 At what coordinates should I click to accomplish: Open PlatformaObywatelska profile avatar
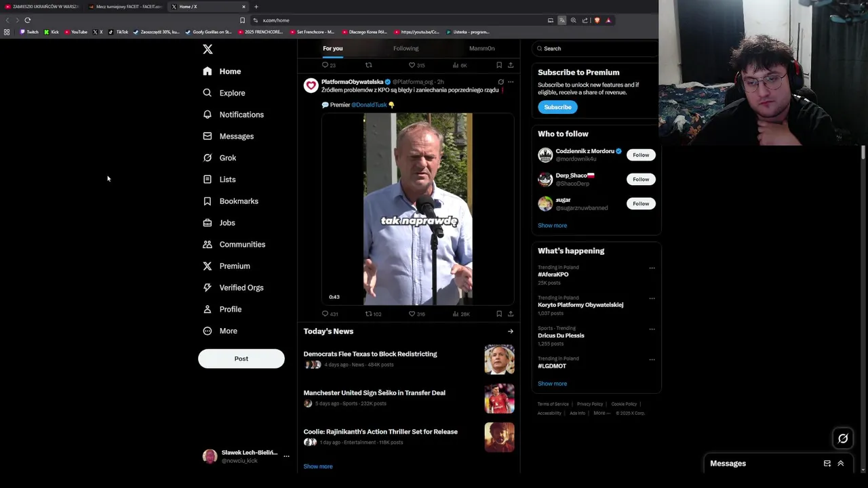[311, 85]
